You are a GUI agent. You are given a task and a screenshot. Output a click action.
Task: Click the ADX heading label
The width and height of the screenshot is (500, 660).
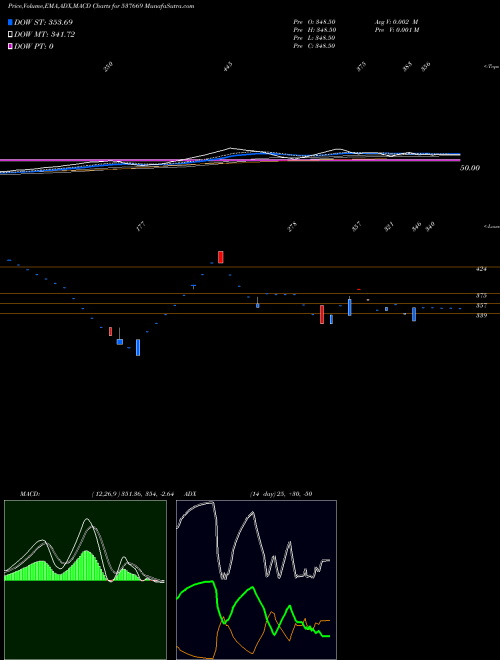coord(190,493)
